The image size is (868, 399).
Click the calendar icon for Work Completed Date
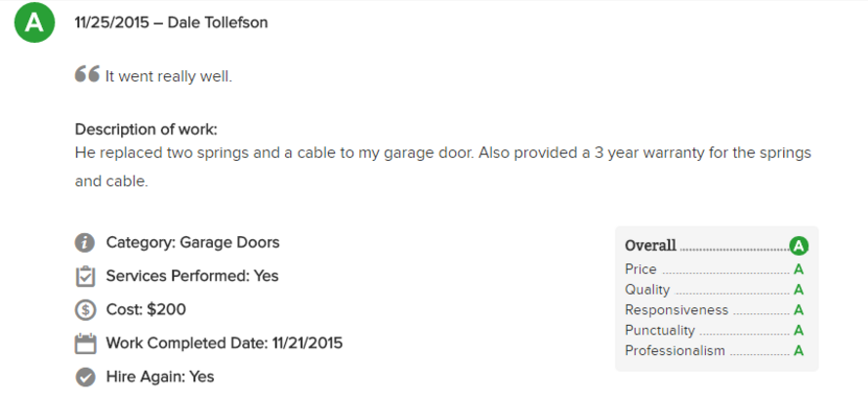click(x=85, y=343)
